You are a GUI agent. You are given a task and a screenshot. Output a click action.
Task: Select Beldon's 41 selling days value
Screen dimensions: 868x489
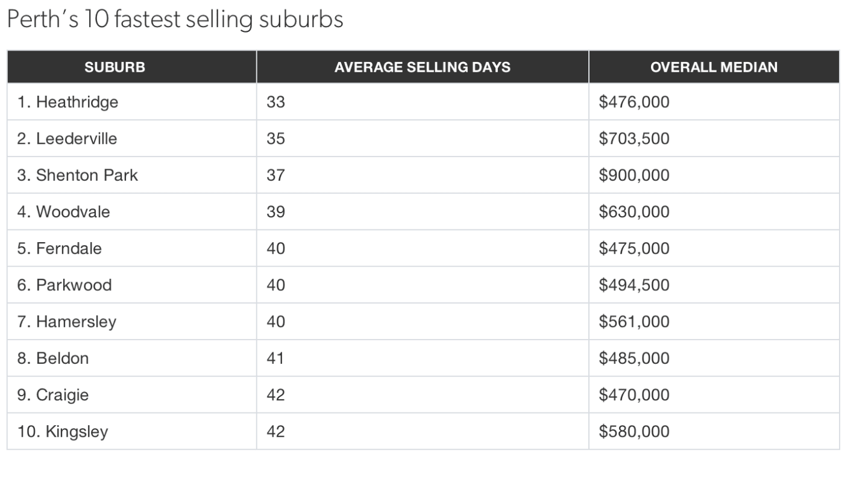click(275, 358)
